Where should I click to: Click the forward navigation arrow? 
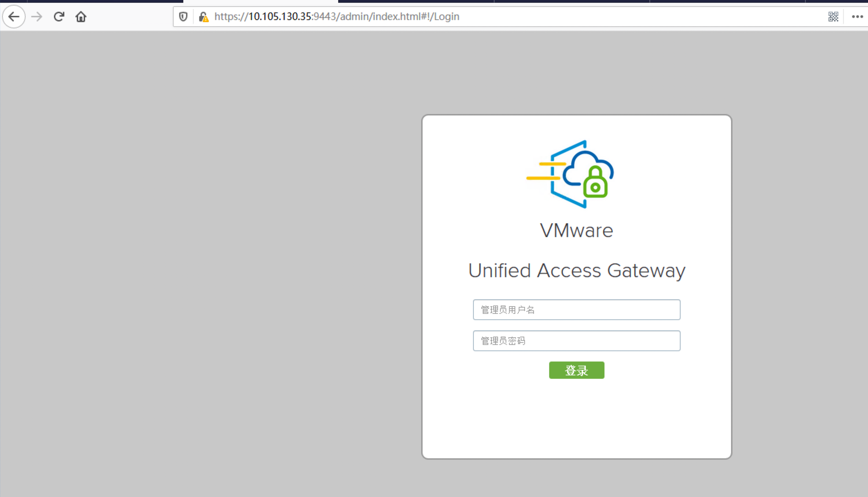[x=37, y=17]
